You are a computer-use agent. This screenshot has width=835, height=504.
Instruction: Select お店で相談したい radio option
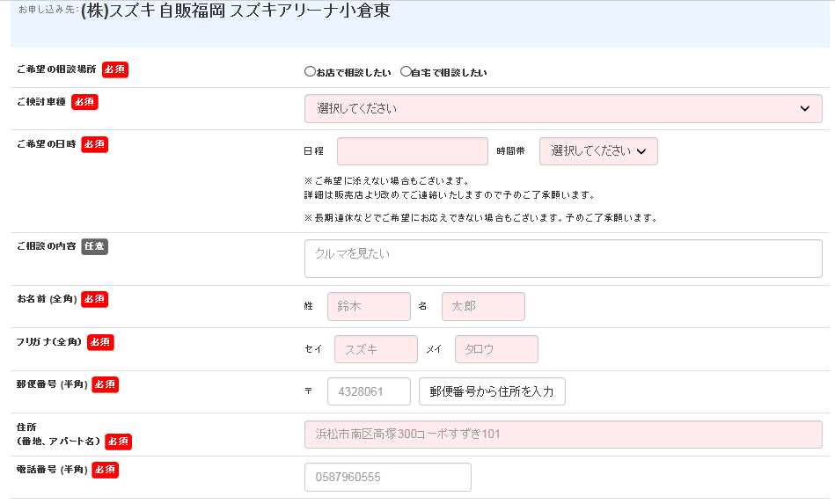(310, 71)
